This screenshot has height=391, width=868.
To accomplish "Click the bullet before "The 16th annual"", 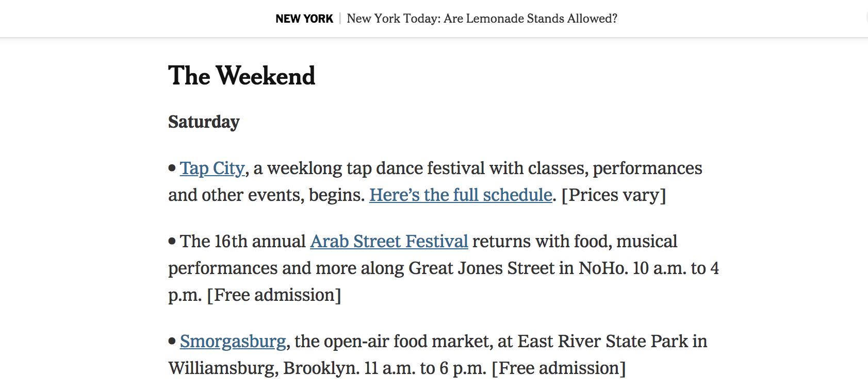I will 172,241.
